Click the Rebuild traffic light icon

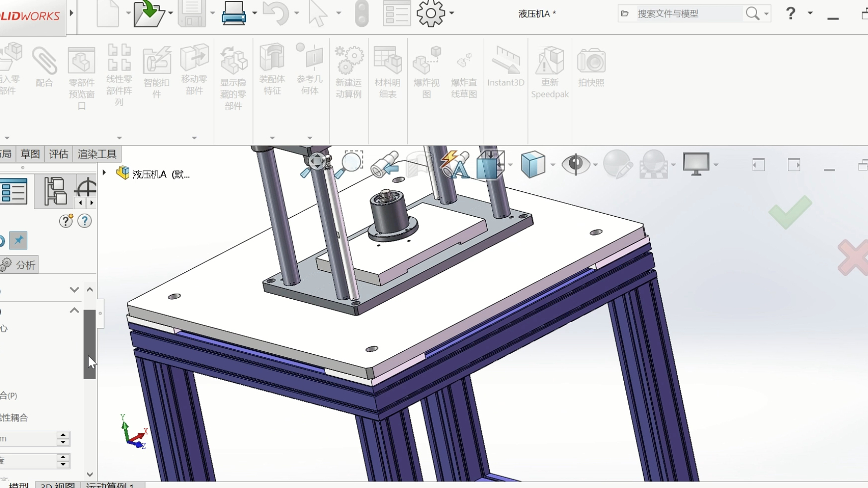coord(362,13)
